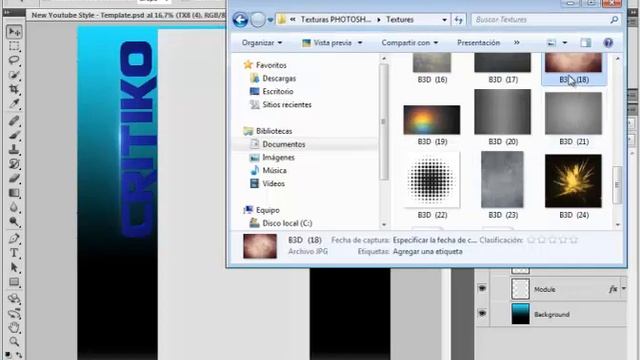The image size is (640, 360).
Task: Select the Horizontal Type tool
Action: click(14, 253)
